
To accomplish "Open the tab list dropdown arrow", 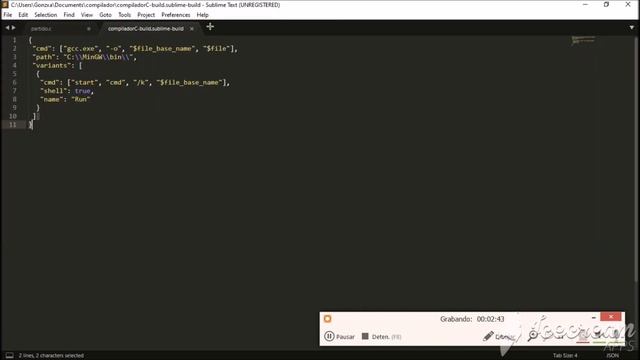I will click(x=631, y=28).
